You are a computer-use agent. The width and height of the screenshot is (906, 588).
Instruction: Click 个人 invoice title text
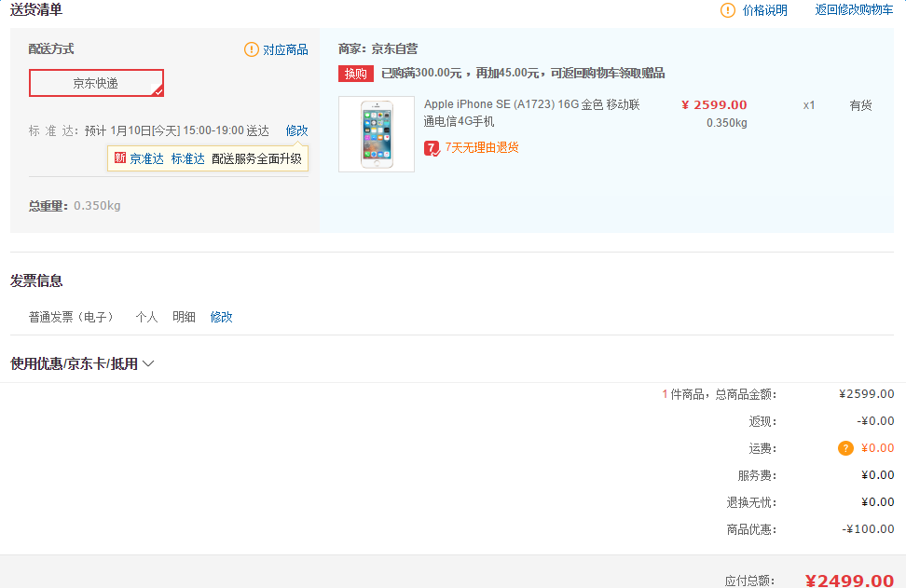point(146,317)
